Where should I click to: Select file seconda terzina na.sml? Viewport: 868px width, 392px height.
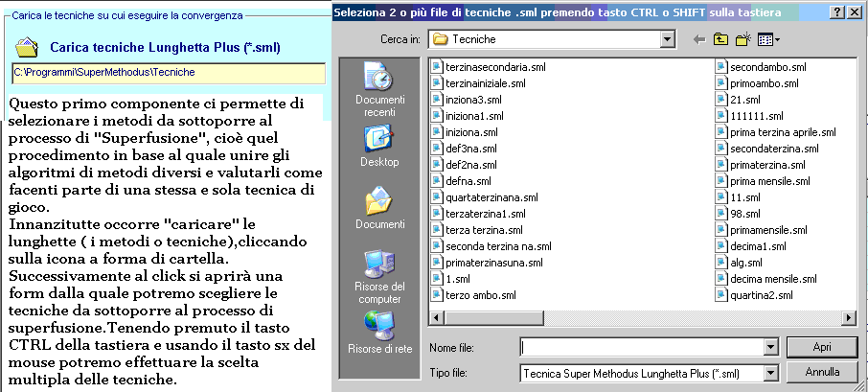tap(491, 245)
